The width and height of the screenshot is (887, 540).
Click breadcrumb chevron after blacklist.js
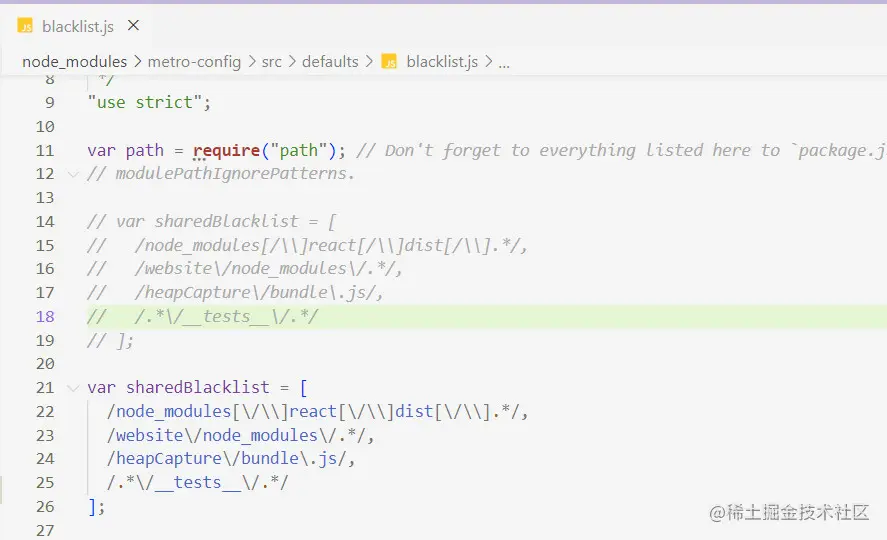tap(488, 62)
